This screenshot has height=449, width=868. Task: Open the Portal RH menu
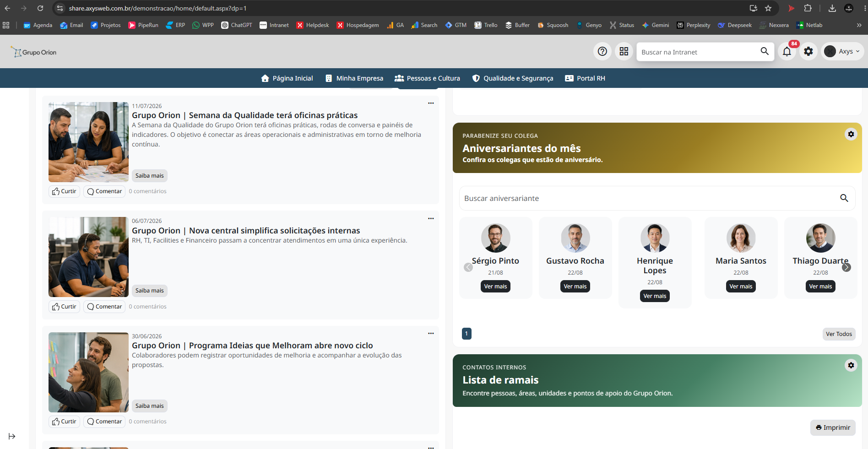[585, 78]
